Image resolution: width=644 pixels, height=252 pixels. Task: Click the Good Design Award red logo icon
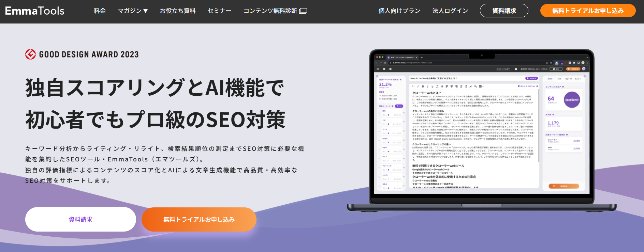30,54
